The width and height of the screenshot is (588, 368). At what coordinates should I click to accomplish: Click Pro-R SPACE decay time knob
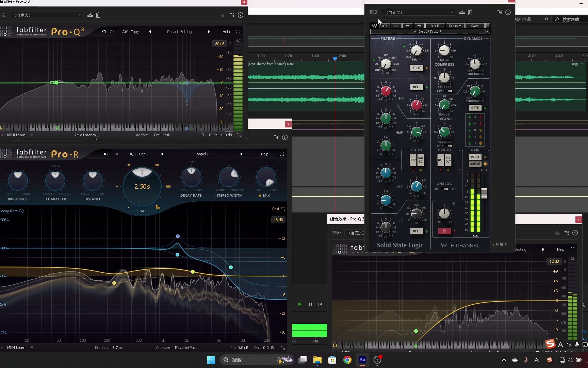142,186
